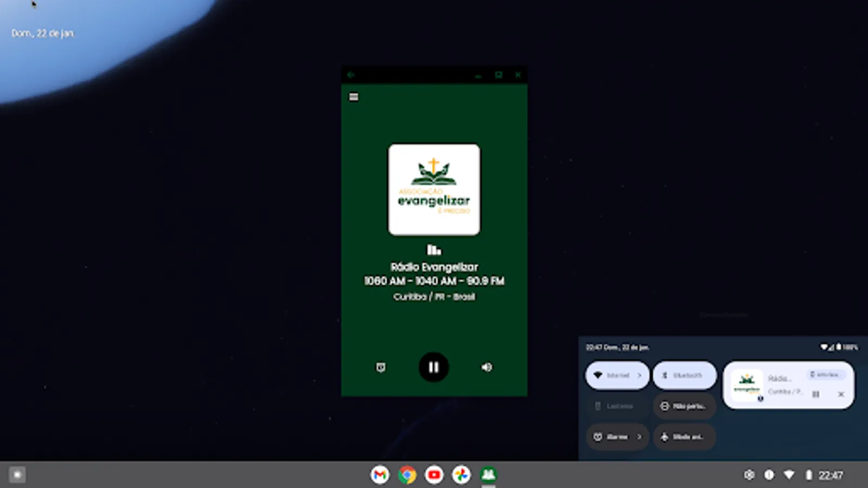Viewport: 868px width, 488px height.
Task: Click the "1060 AM - 1040 AM - 90.9 FM" text
Action: (434, 281)
